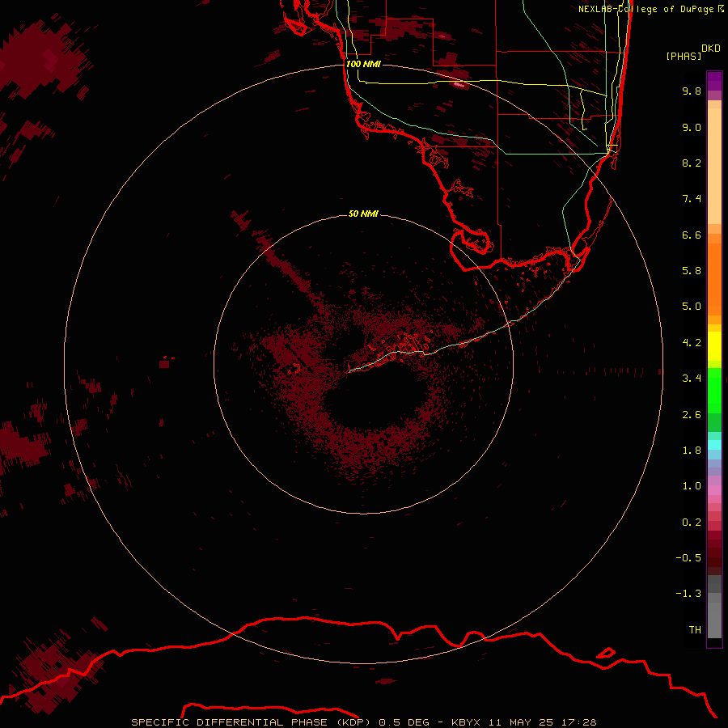Click the cyan segment of the color bar
This screenshot has height=728, width=728.
714,445
